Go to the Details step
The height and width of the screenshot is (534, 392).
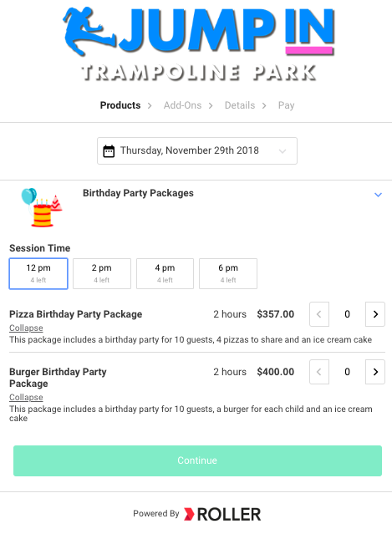tap(240, 105)
